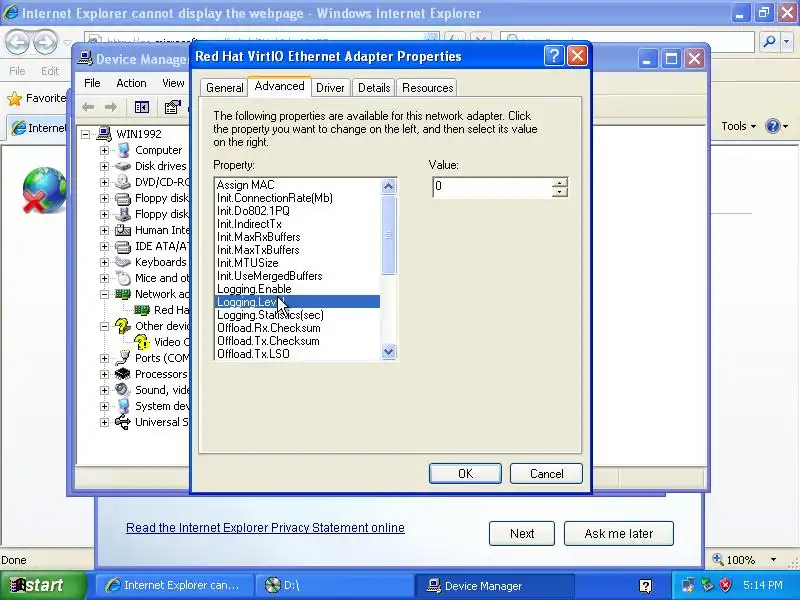Image resolution: width=800 pixels, height=600 pixels.
Task: Select the Video Controller warning icon
Action: tap(141, 342)
